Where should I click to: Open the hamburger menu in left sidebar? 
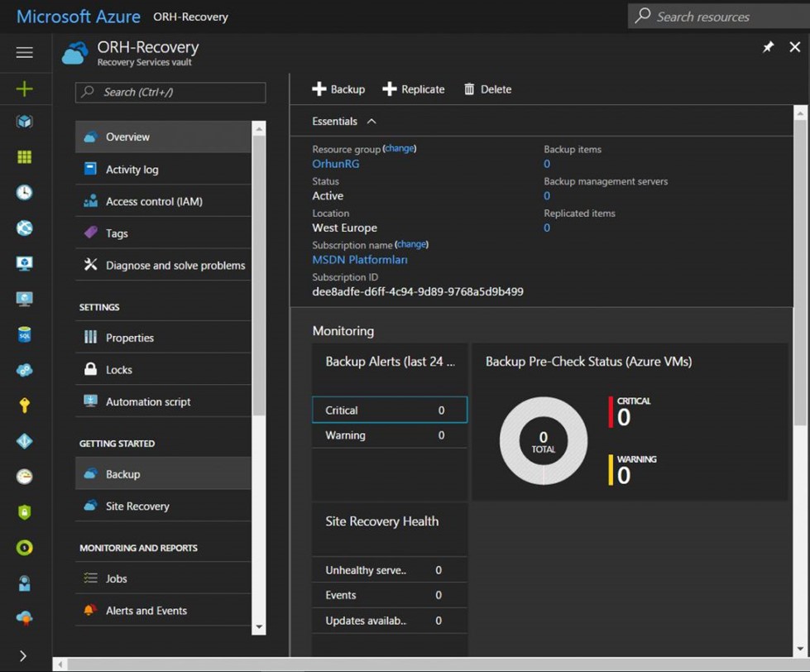[24, 52]
